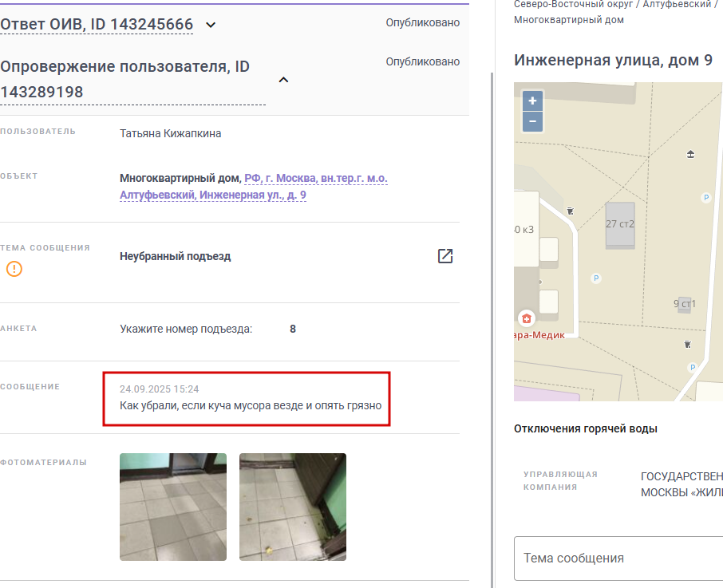The image size is (723, 588).
Task: Click the 9 ст1 building on map
Action: [x=685, y=304]
